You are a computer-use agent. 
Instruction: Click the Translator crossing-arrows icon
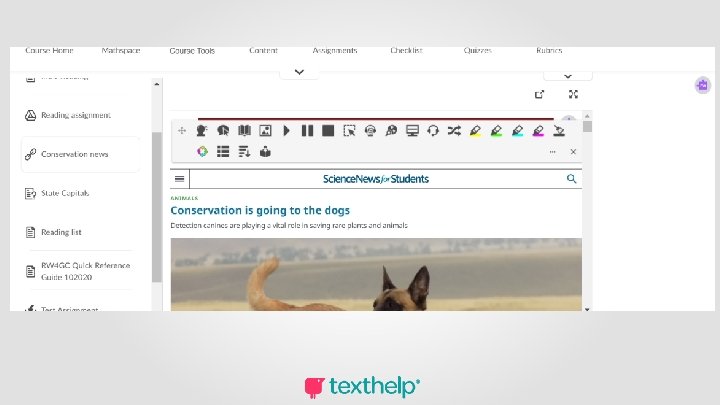pyautogui.click(x=454, y=131)
